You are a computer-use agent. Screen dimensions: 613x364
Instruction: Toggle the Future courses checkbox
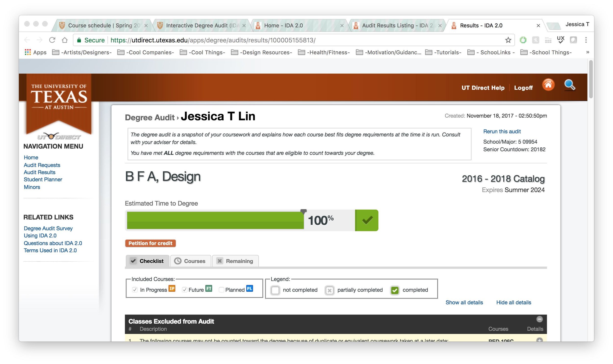[x=185, y=290]
